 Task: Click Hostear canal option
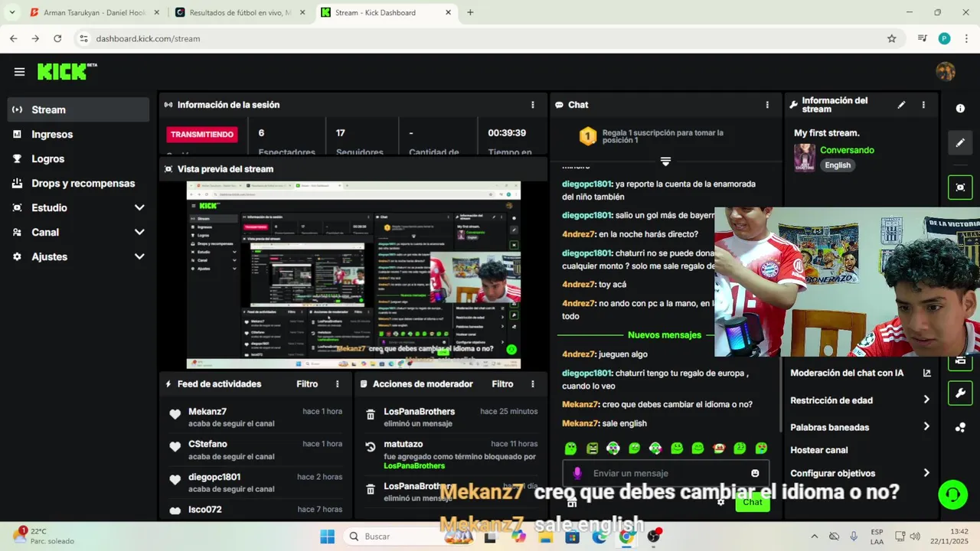[819, 450]
